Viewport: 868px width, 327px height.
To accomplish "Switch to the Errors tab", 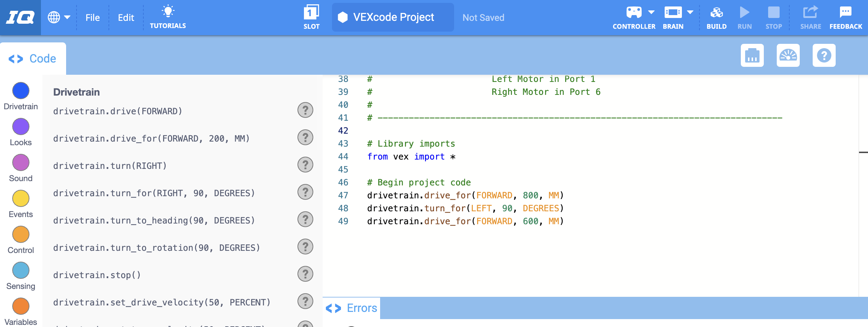I will [x=361, y=308].
